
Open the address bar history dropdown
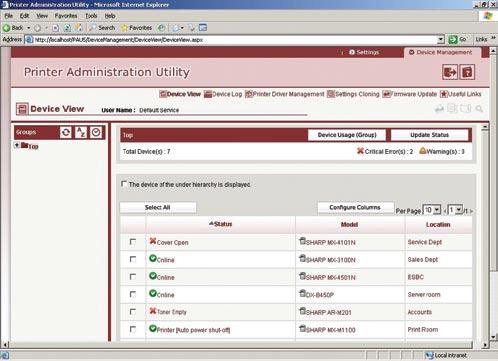(441, 40)
